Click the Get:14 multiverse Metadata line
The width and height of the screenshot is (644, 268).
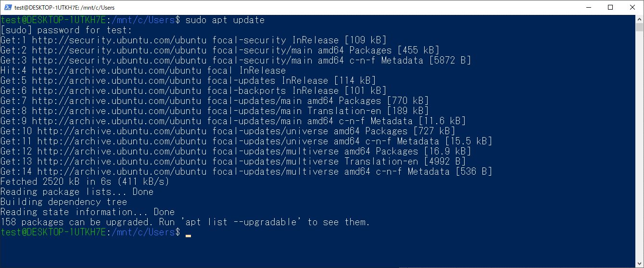[246, 171]
